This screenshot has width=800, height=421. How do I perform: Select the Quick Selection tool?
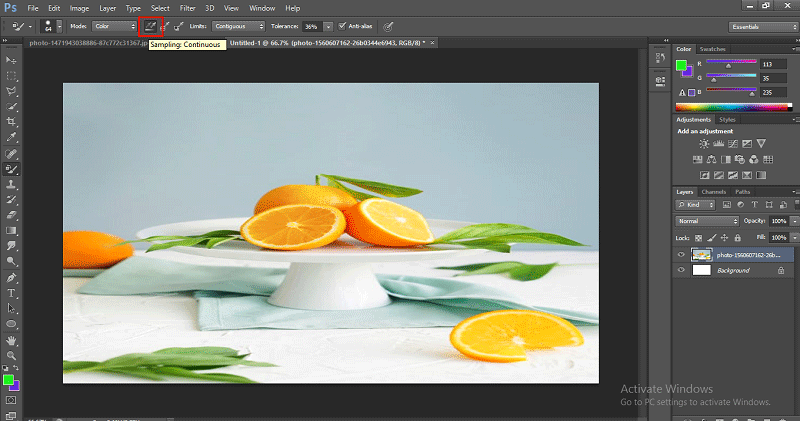[x=11, y=107]
